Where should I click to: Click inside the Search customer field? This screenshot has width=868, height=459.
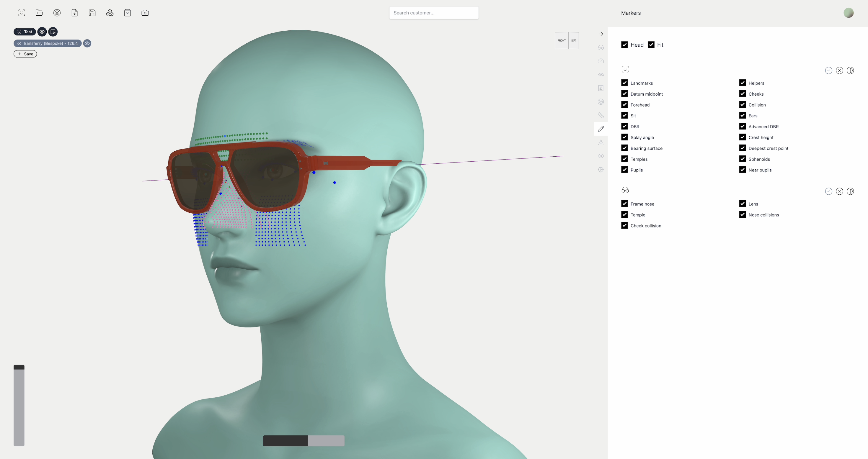[x=434, y=13]
